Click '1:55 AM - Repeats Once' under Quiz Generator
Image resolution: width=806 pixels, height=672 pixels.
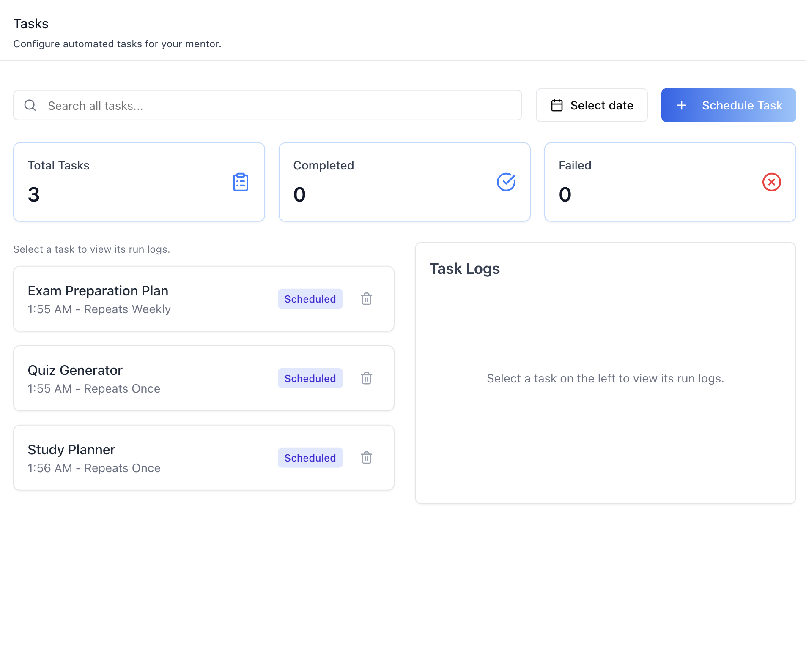point(94,389)
